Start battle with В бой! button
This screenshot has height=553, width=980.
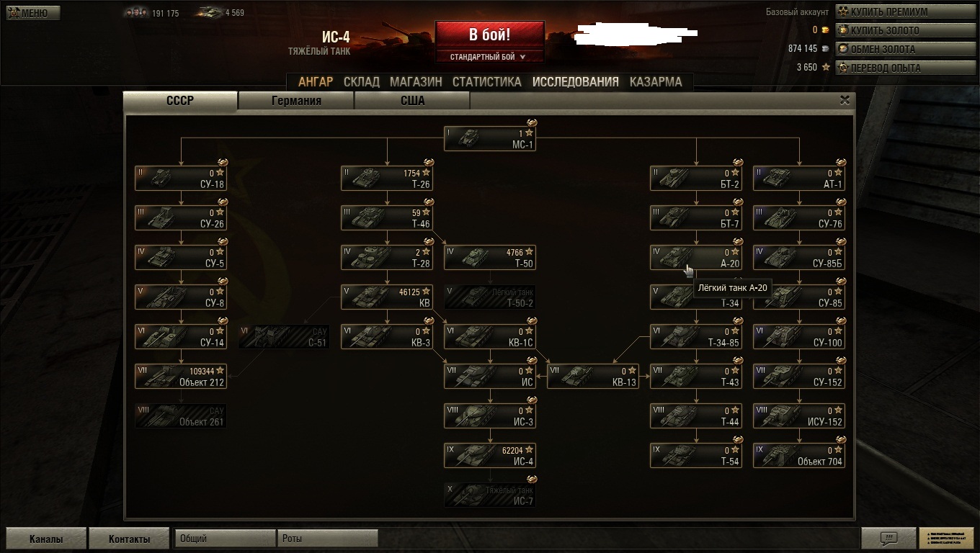[x=489, y=35]
